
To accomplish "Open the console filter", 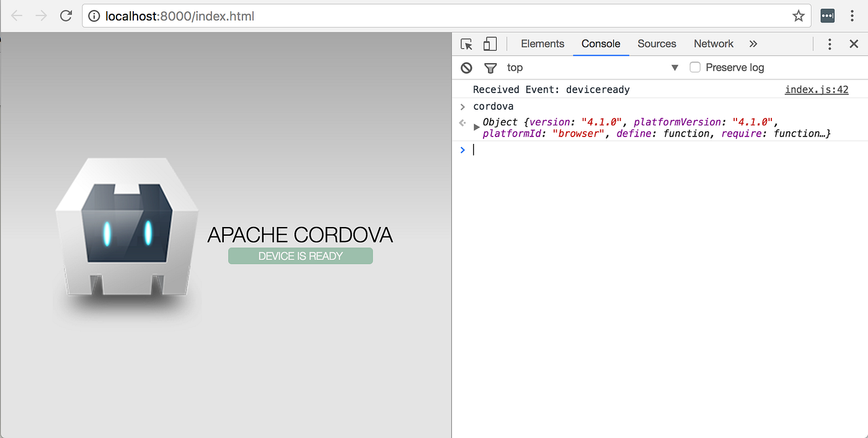I will click(490, 67).
